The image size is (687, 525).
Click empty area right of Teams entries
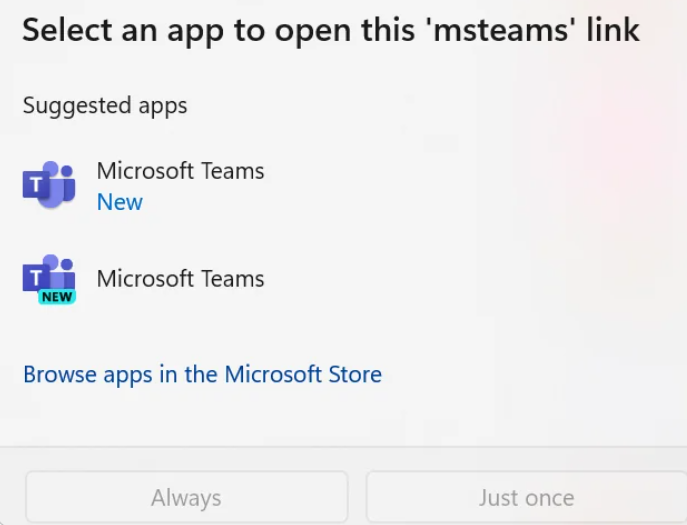(x=482, y=232)
